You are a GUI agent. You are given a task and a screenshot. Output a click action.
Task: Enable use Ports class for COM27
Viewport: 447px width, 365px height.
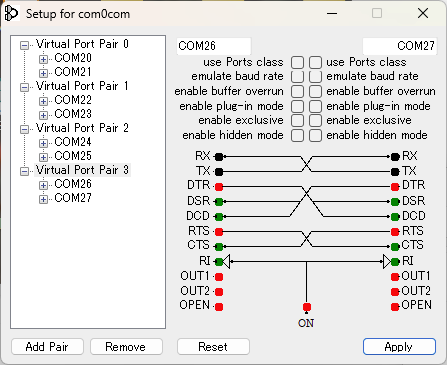point(315,62)
